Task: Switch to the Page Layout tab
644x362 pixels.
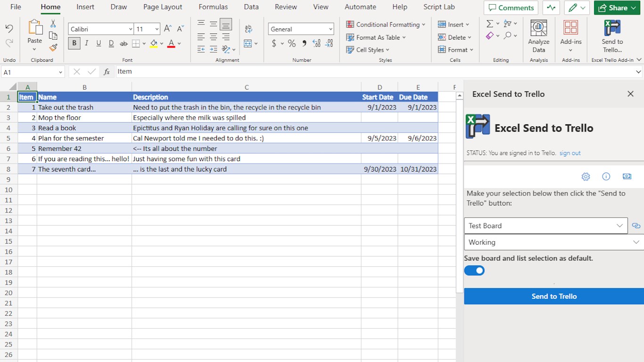Action: tap(163, 7)
